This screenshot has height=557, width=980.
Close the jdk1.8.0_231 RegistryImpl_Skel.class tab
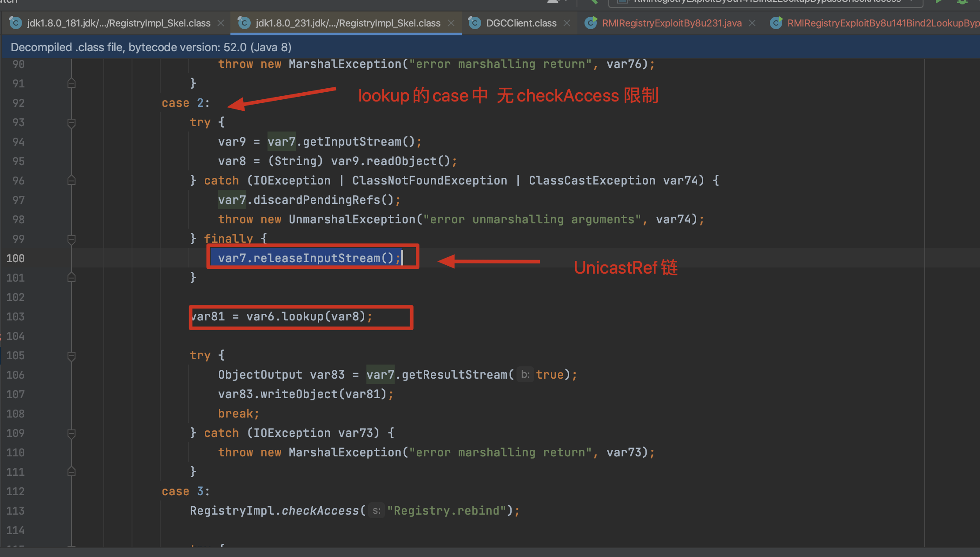click(451, 23)
